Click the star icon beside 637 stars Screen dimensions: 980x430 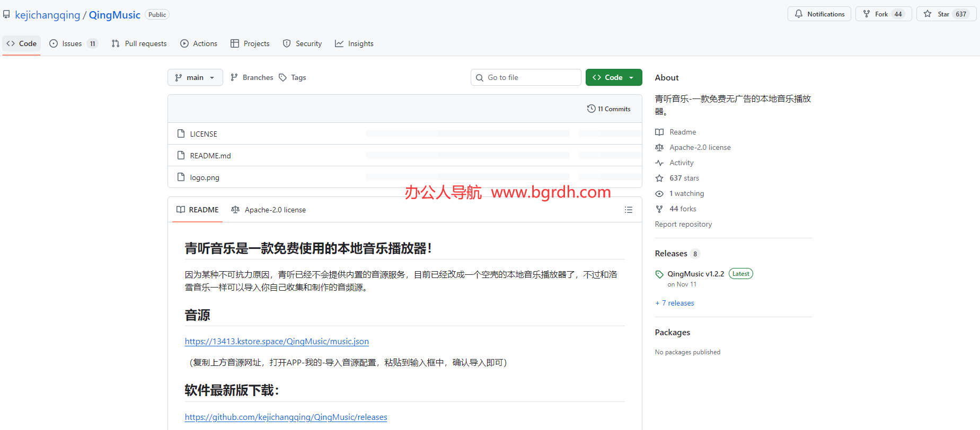tap(659, 178)
